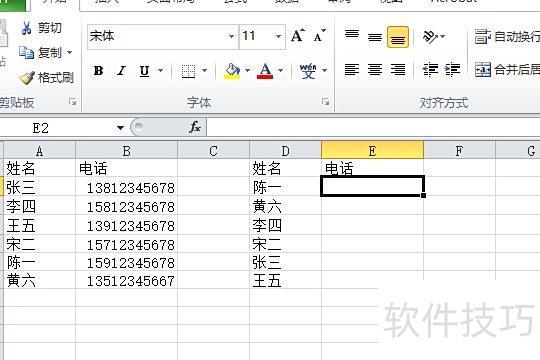Screen dimensions: 540x360
Task: Toggle Bold formatting
Action: coord(98,71)
